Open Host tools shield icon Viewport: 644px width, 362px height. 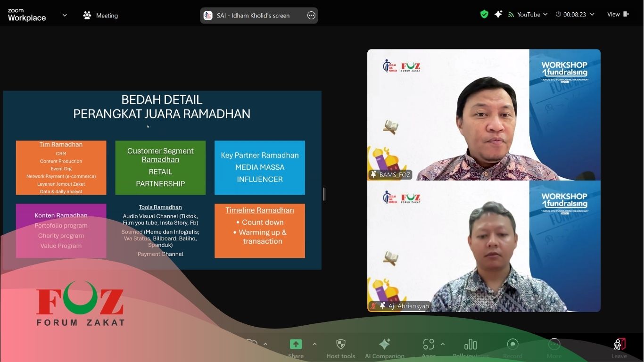click(x=340, y=344)
